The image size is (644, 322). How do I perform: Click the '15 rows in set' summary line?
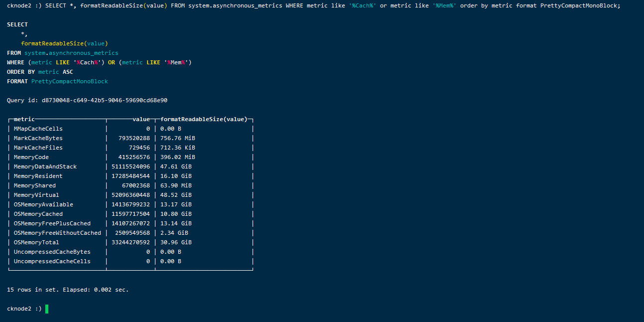(68, 290)
